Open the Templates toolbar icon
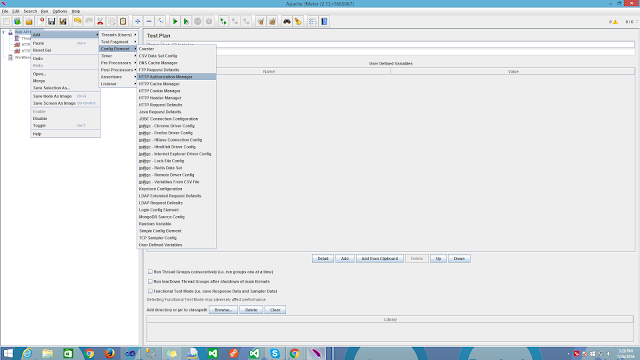Screen dimensions: 640x360 (18, 21)
